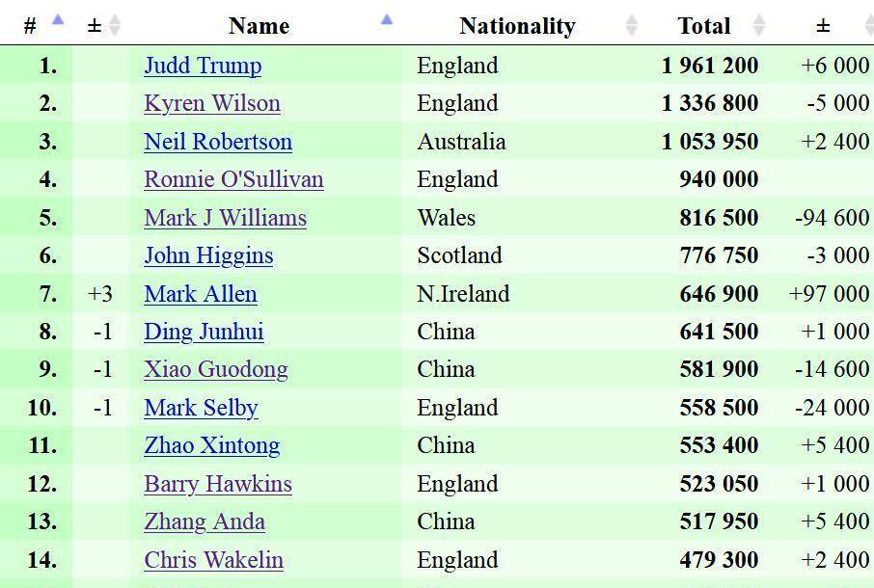This screenshot has width=874, height=588.
Task: Open the Ding Junhui link
Action: tap(204, 332)
